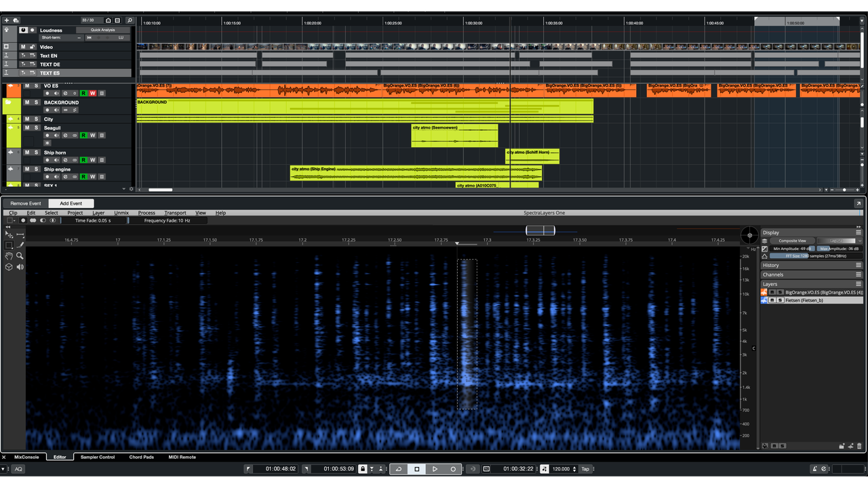The width and height of the screenshot is (868, 488).
Task: Click the Tap tempo button
Action: [x=585, y=469]
